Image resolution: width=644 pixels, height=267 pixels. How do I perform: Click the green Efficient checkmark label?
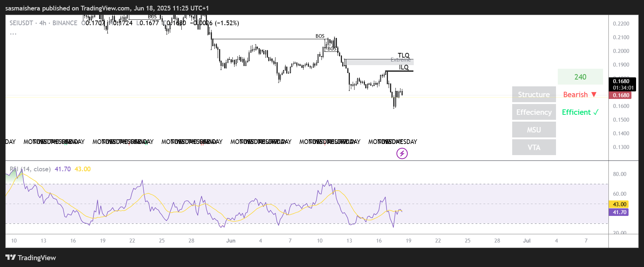pyautogui.click(x=580, y=112)
